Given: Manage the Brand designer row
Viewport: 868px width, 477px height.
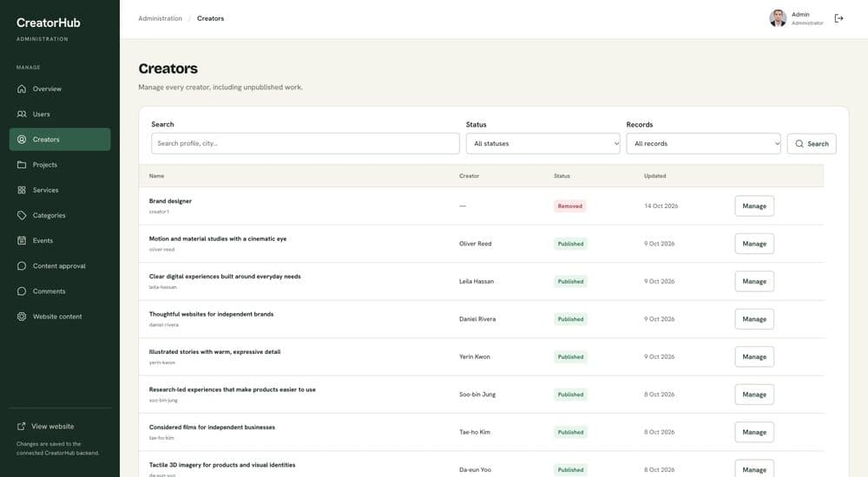Looking at the screenshot, I should (x=754, y=206).
